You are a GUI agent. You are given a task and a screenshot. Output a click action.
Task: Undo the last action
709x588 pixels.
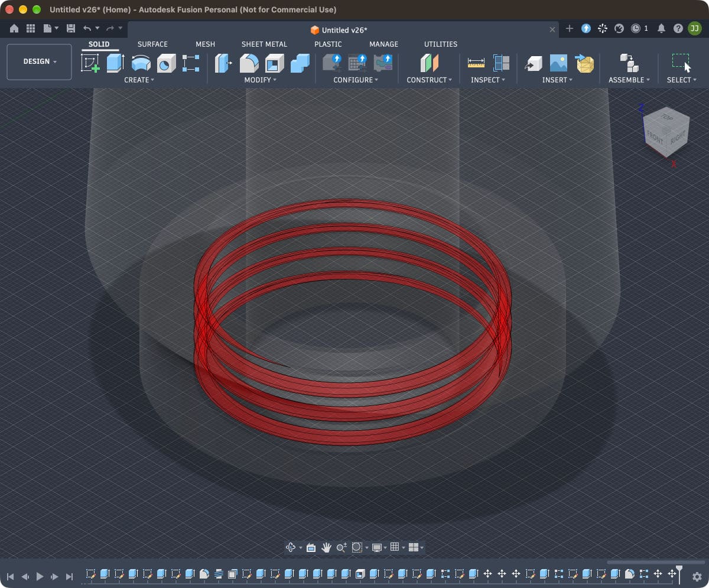(87, 28)
